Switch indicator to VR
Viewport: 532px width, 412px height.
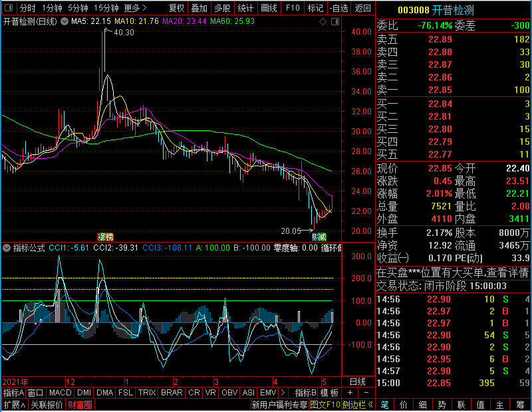pyautogui.click(x=210, y=393)
